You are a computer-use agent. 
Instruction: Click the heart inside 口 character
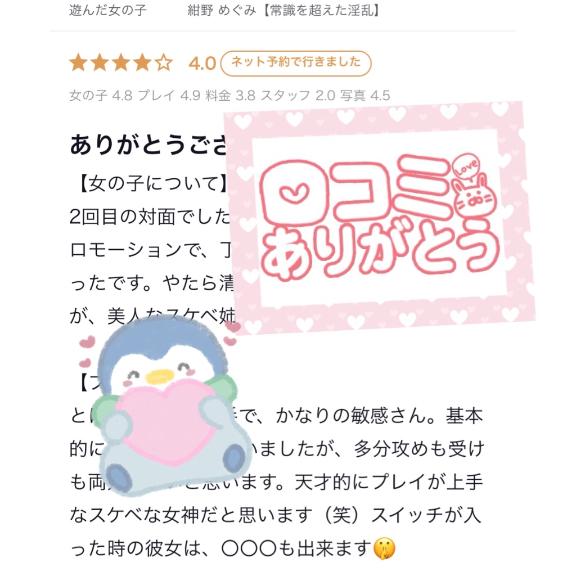coord(295,192)
